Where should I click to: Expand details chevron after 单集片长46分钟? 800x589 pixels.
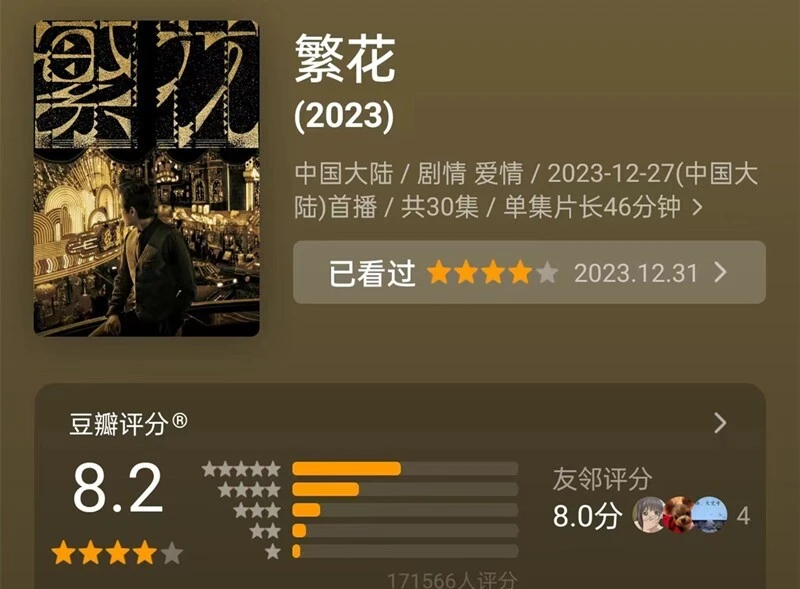697,207
